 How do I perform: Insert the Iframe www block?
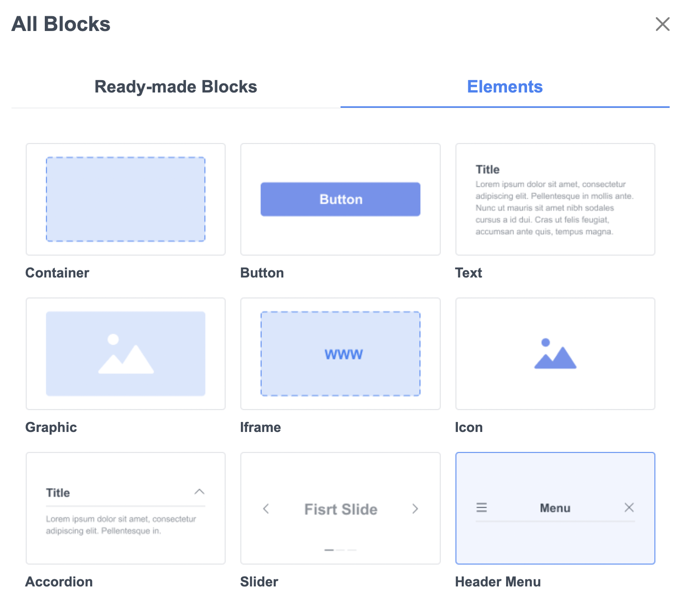[x=340, y=354]
